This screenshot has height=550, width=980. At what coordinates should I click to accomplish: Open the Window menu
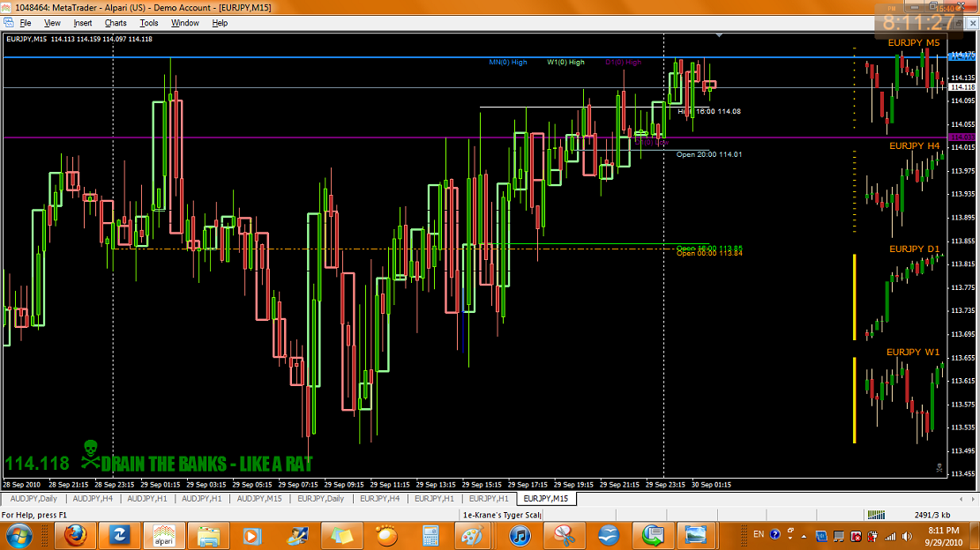[x=185, y=23]
